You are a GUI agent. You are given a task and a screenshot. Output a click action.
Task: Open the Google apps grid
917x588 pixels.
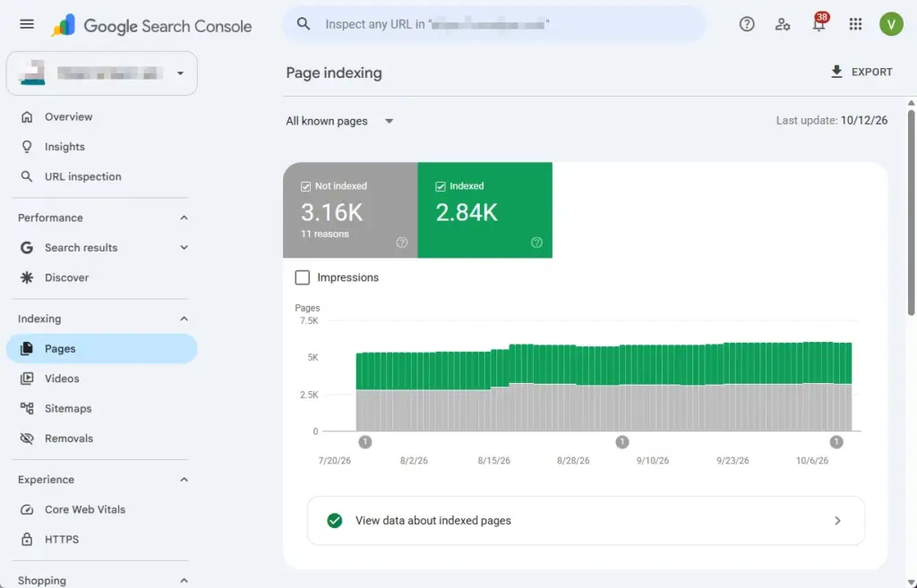click(x=855, y=24)
